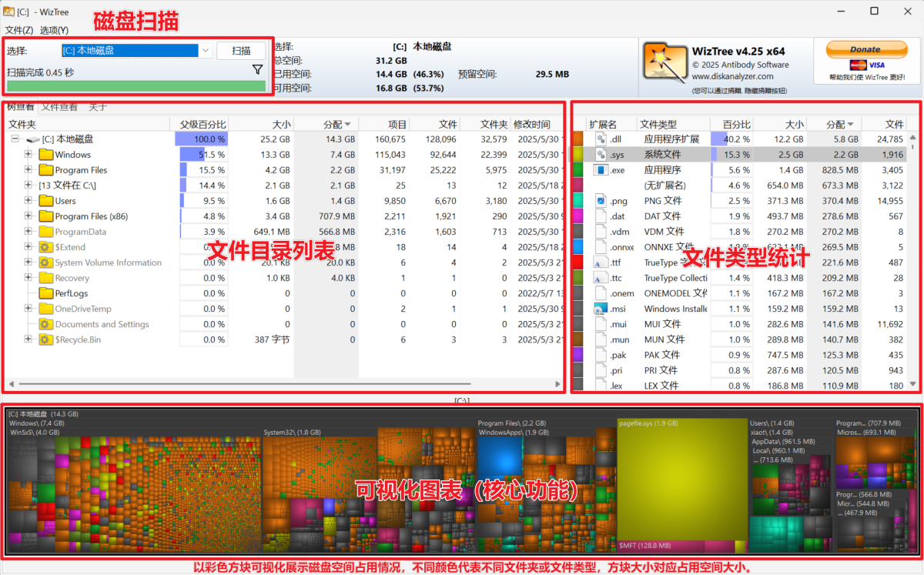The height and width of the screenshot is (575, 924).
Task: Expand the Users folder node
Action: point(28,201)
